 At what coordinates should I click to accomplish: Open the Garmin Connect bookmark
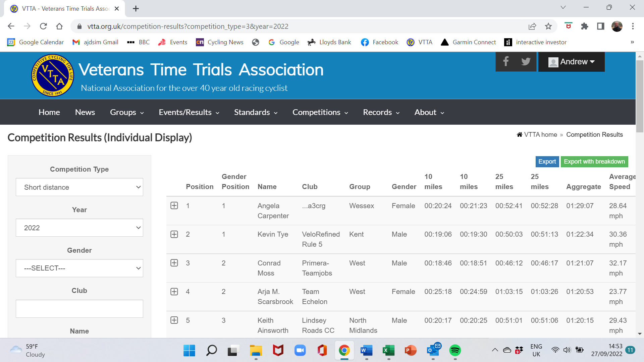pyautogui.click(x=468, y=42)
